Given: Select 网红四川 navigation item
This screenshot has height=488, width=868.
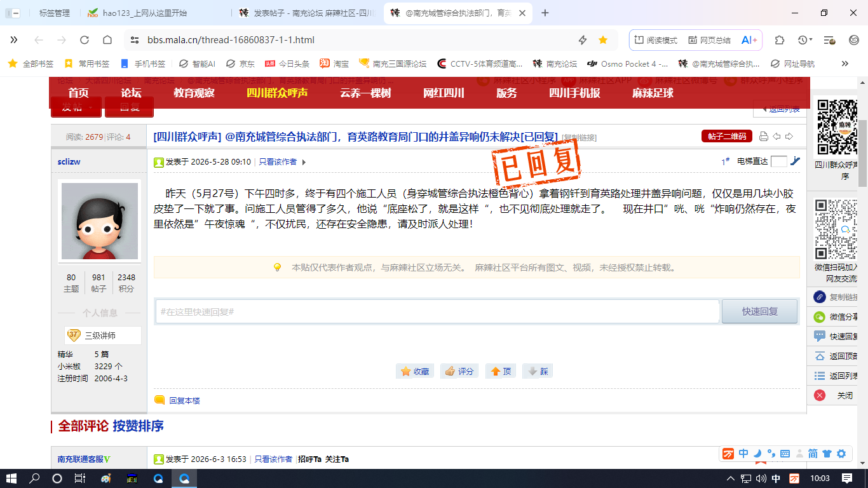Looking at the screenshot, I should coord(444,93).
